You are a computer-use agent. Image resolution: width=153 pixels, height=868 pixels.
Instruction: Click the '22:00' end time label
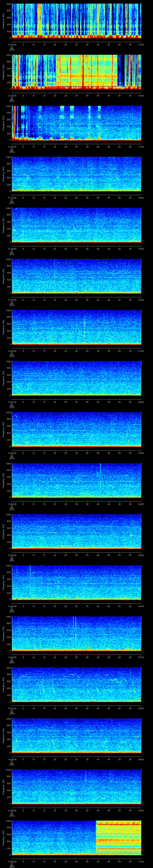point(141,402)
